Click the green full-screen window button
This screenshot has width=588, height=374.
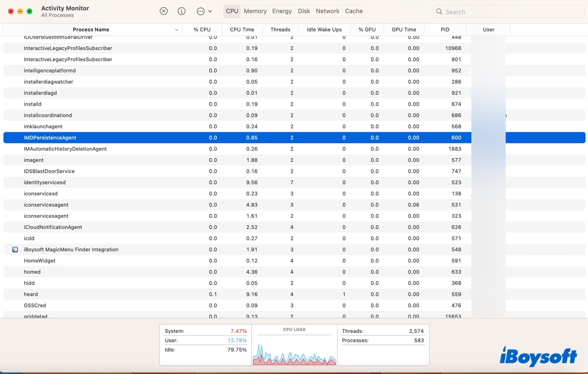tap(29, 11)
